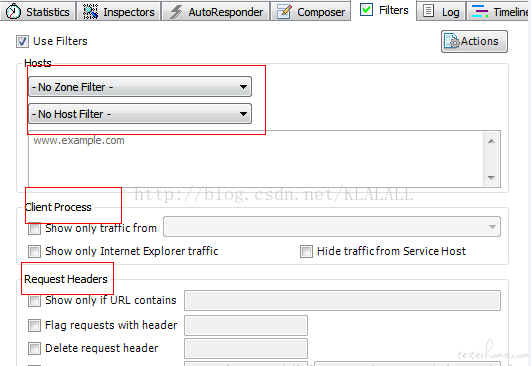Click the Delete request header field
Viewport: 531px width, 366px height.
(x=246, y=348)
